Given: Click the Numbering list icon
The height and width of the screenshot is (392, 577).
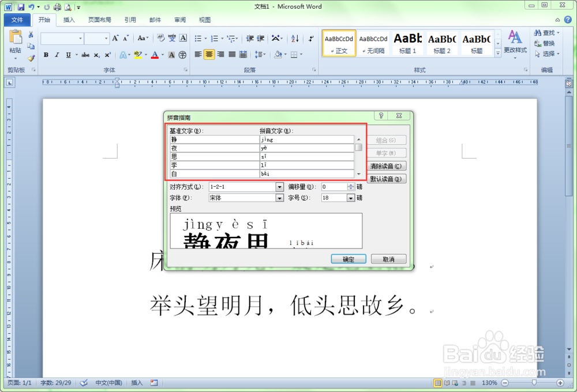Looking at the screenshot, I should coord(215,38).
